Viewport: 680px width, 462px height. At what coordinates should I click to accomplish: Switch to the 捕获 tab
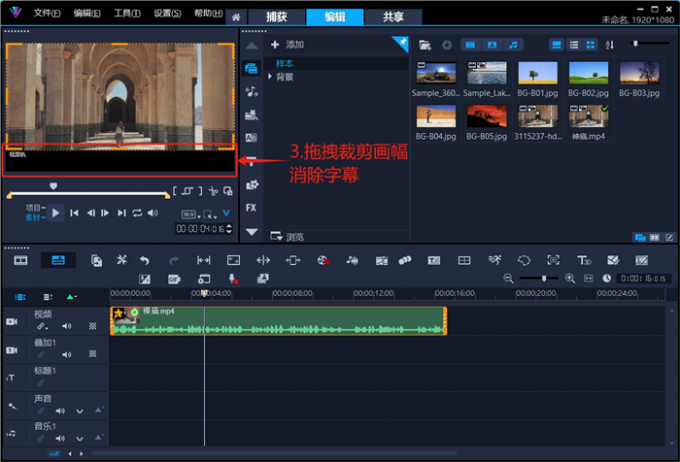tap(276, 17)
